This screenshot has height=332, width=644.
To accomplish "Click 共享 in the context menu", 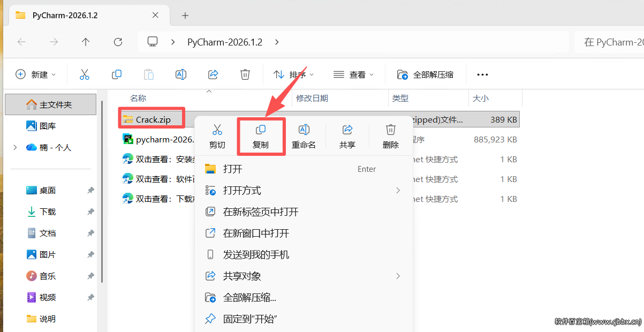I will click(347, 136).
